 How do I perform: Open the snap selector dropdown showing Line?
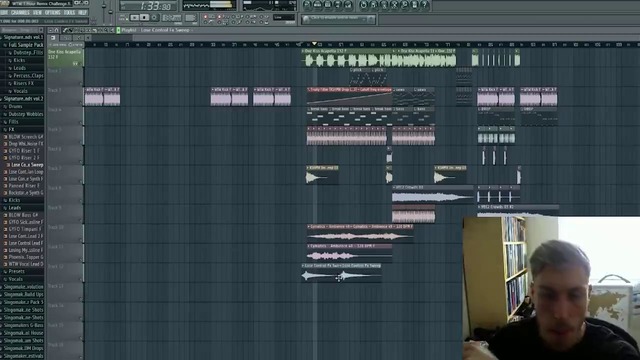pos(284,18)
